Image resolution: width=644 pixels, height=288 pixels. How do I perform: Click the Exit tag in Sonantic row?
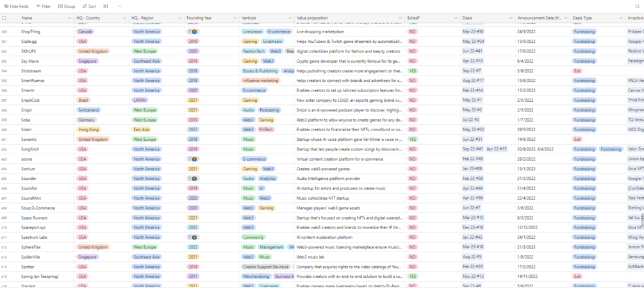pyautogui.click(x=577, y=140)
